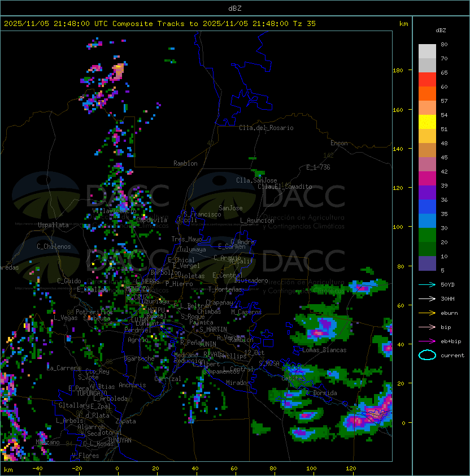Click the '12_Oct' place label
This screenshot has width=470, height=476.
click(254, 352)
